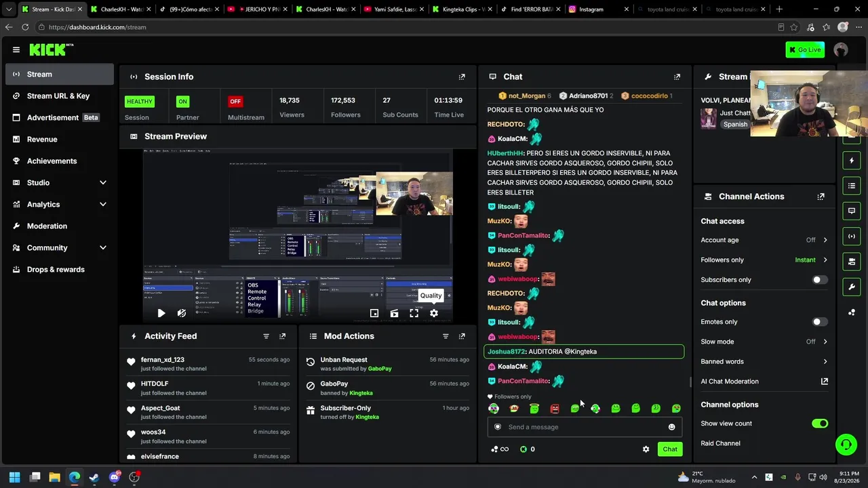Screen dimensions: 868x488
Task: Open Account age setting chevron
Action: 825,240
